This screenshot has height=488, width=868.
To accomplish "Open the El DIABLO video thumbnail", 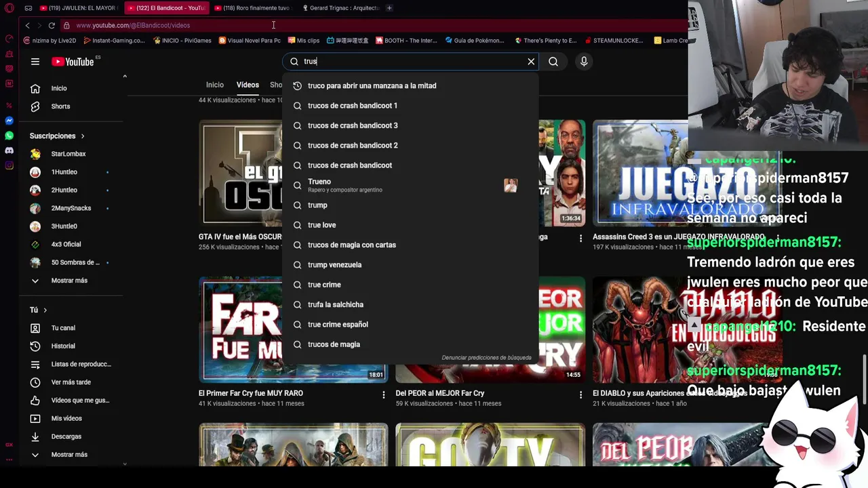I will [687, 329].
